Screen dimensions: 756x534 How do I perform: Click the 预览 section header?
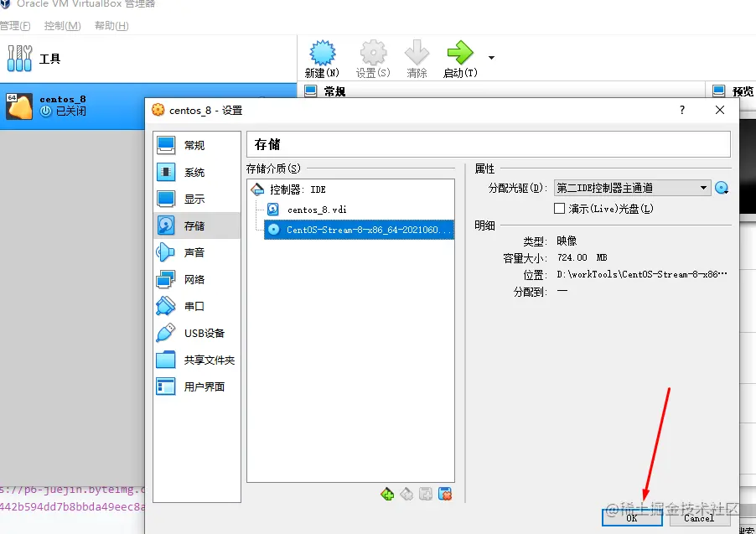click(x=743, y=91)
